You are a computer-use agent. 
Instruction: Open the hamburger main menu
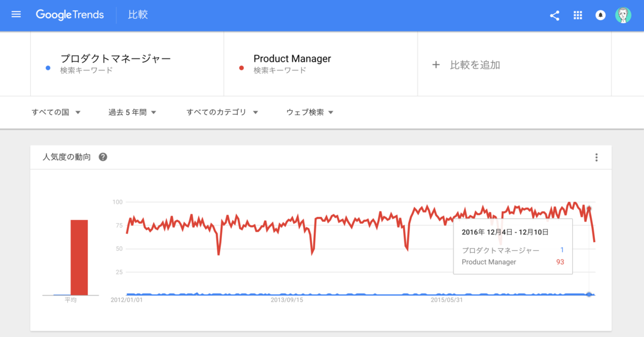pyautogui.click(x=16, y=15)
